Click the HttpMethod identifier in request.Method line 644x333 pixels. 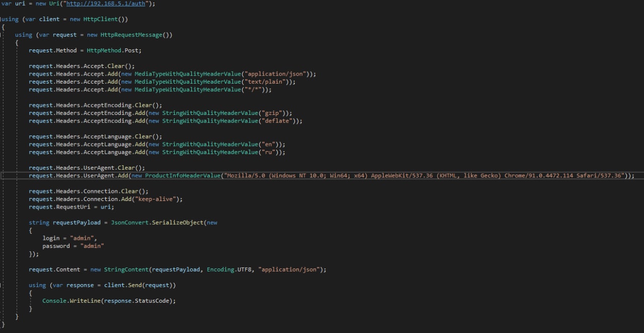click(104, 50)
